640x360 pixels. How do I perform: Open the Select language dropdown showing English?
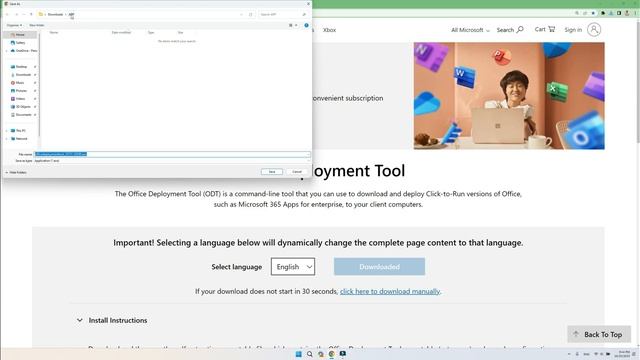coord(293,267)
